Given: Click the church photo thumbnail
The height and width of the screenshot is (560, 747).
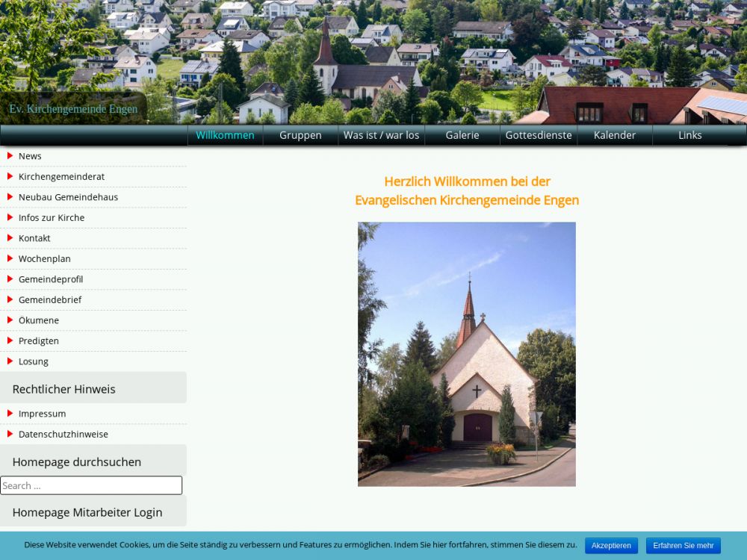Looking at the screenshot, I should click(466, 354).
